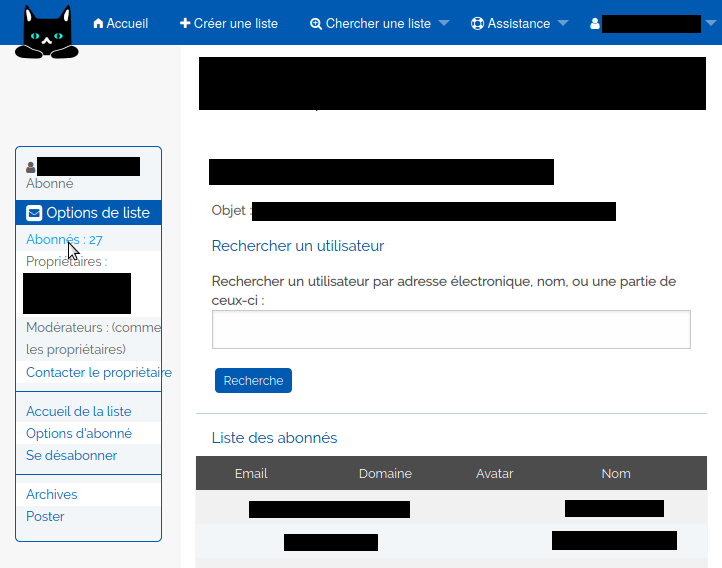Click the envelope icon in Options de liste
Image resolution: width=722 pixels, height=568 pixels.
[34, 213]
